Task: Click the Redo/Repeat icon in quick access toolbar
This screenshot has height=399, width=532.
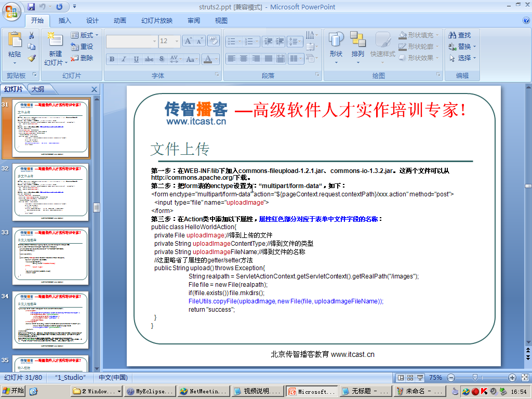Action: (x=59, y=6)
